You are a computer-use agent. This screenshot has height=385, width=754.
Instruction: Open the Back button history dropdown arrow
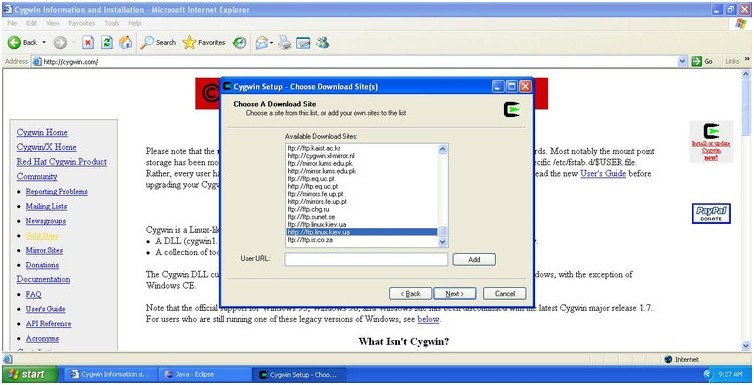pyautogui.click(x=44, y=43)
